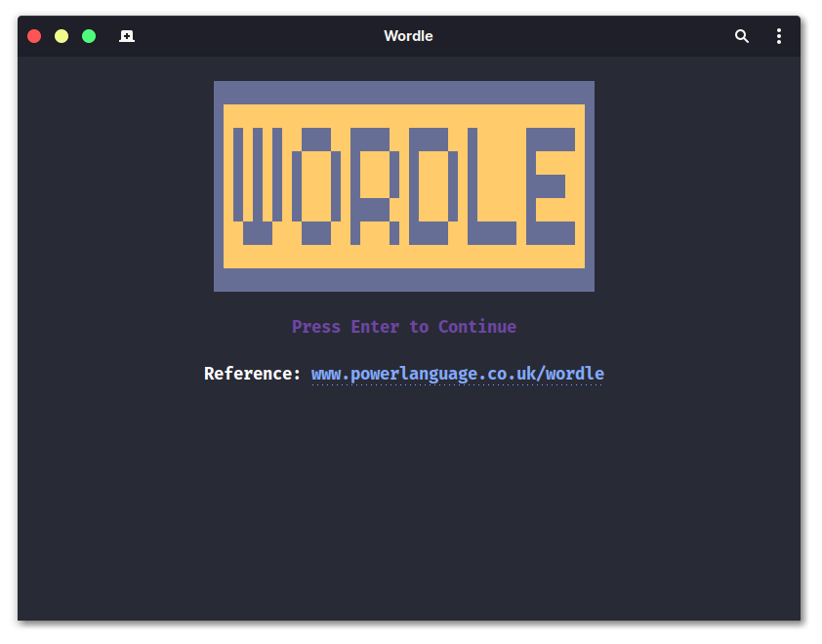Expand the overflow menu options
The image size is (822, 644).
[x=779, y=36]
